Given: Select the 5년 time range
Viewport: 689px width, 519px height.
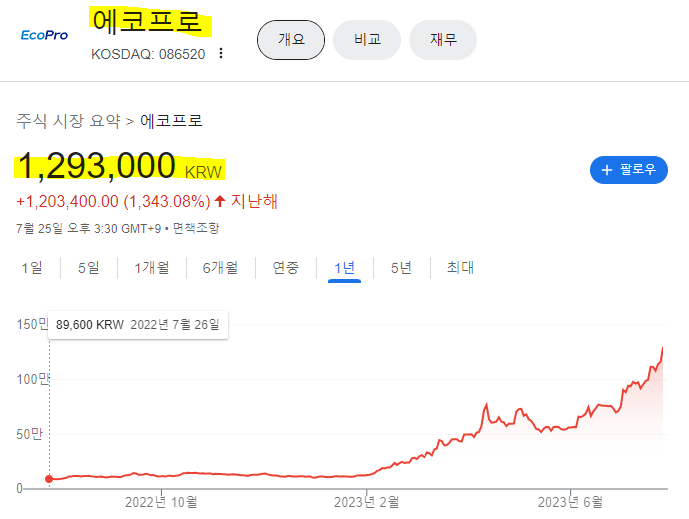Looking at the screenshot, I should 401,268.
